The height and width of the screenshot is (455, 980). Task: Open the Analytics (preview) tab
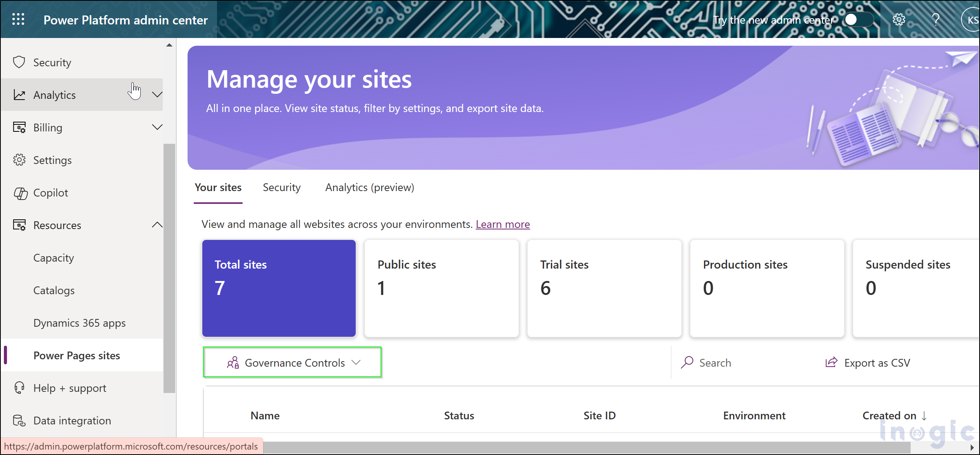coord(370,188)
